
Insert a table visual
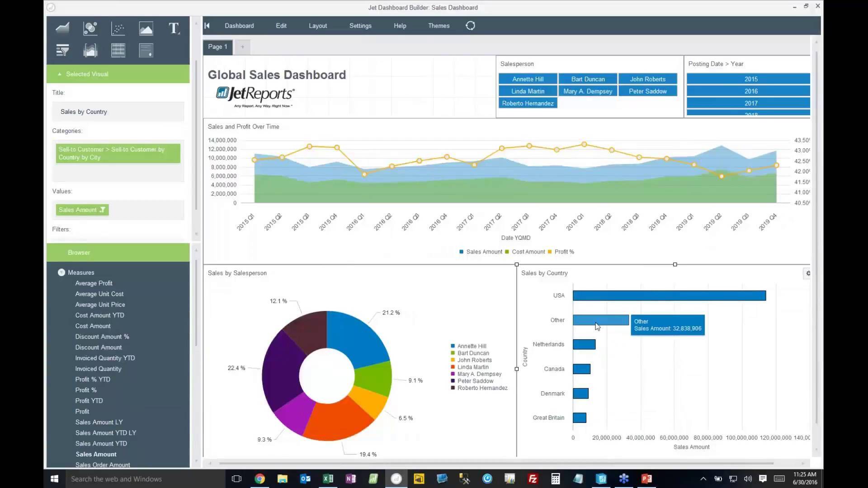click(118, 50)
